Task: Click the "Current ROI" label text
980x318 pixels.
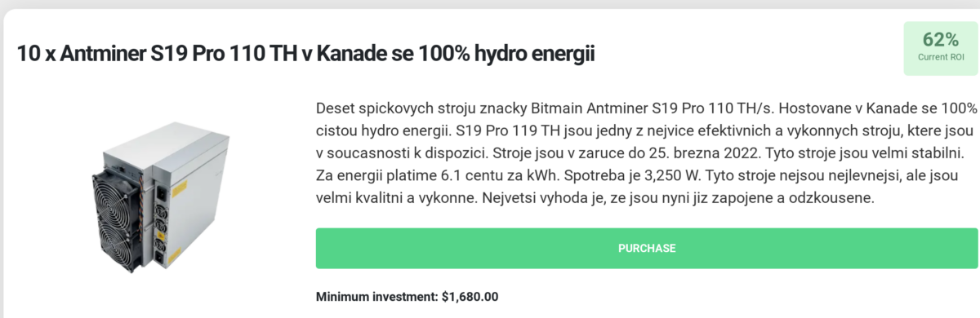Action: (940, 57)
